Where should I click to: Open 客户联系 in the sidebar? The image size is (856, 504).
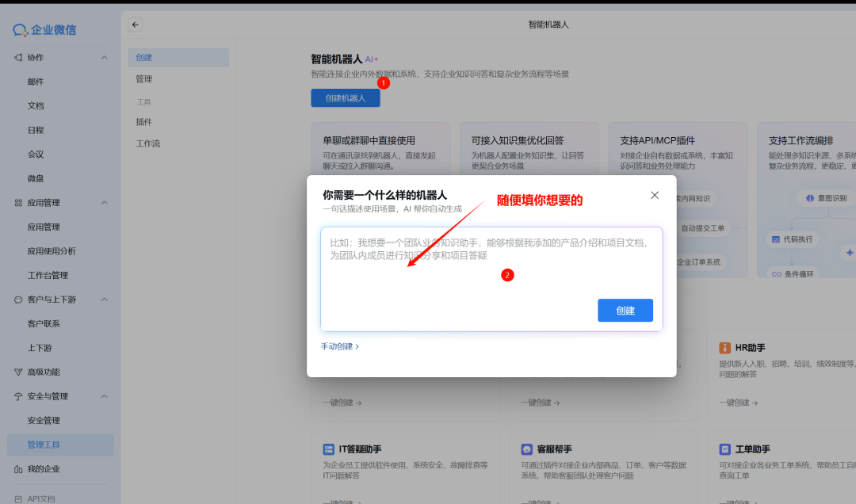[44, 324]
